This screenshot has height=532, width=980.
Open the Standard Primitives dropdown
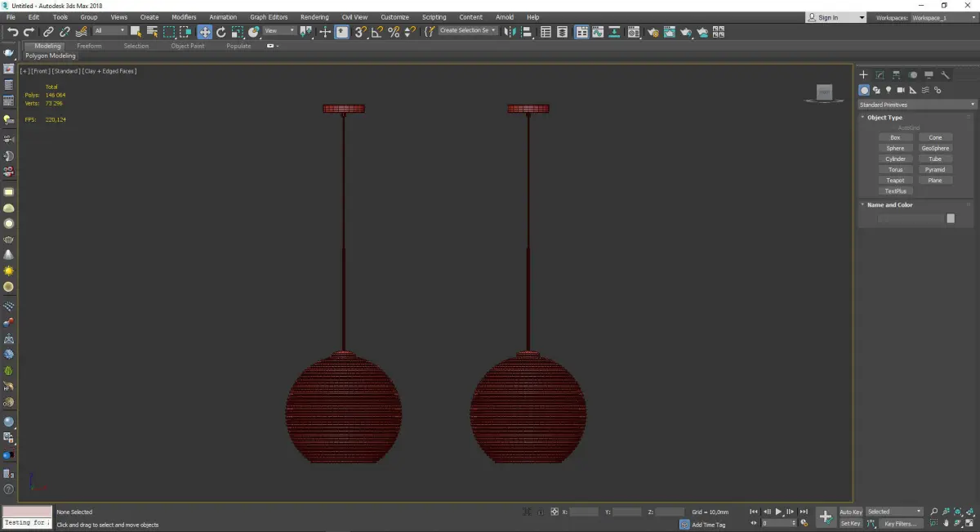[916, 105]
